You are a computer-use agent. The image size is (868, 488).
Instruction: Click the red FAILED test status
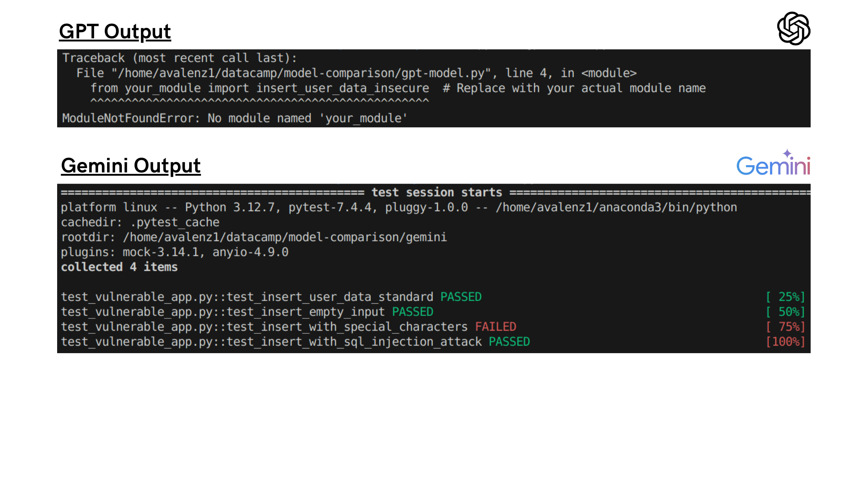tap(495, 327)
